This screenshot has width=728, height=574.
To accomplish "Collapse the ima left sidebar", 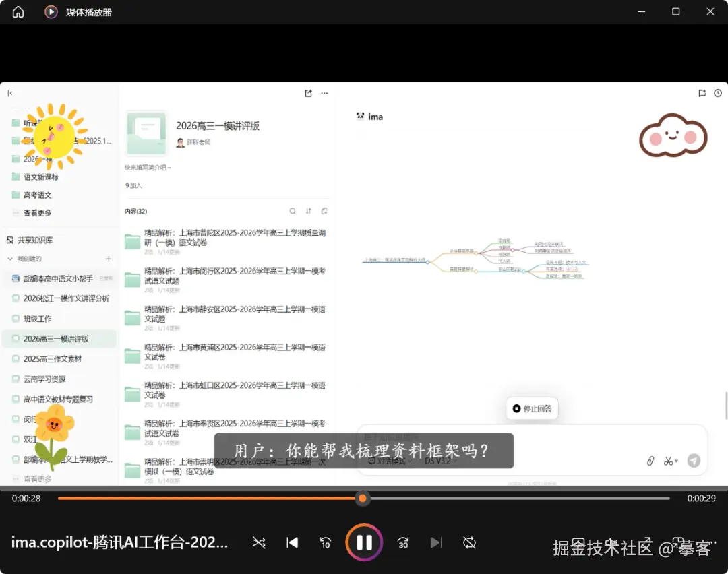I will point(9,93).
